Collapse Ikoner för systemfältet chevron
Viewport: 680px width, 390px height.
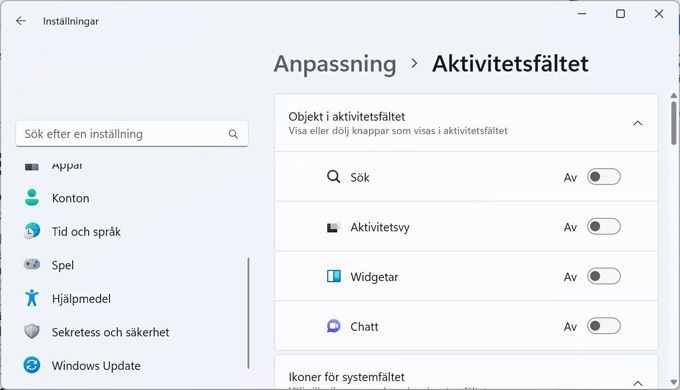[638, 383]
